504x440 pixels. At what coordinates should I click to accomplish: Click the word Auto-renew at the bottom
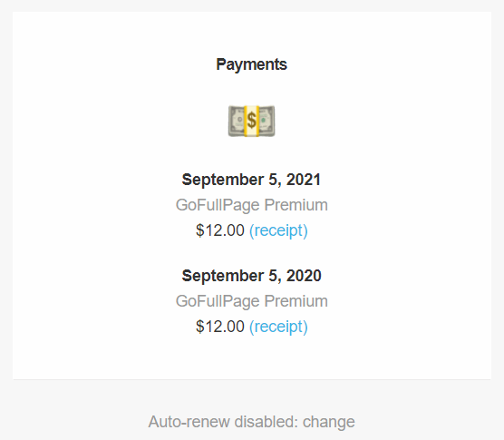click(x=189, y=422)
